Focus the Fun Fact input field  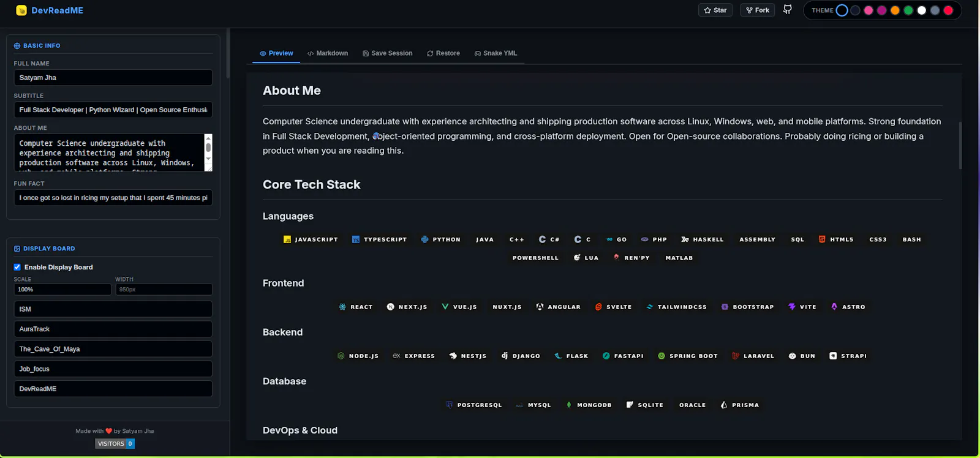[x=113, y=198]
